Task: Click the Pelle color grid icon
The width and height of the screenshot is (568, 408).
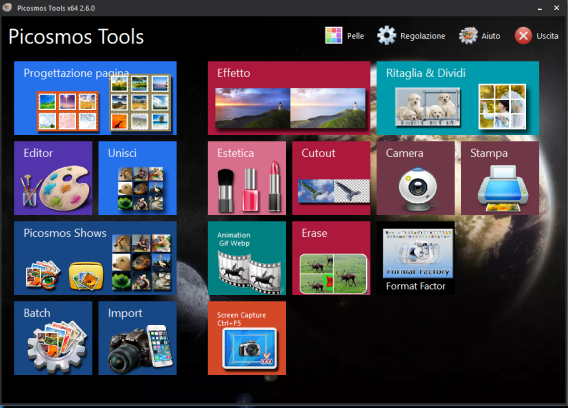Action: 333,36
